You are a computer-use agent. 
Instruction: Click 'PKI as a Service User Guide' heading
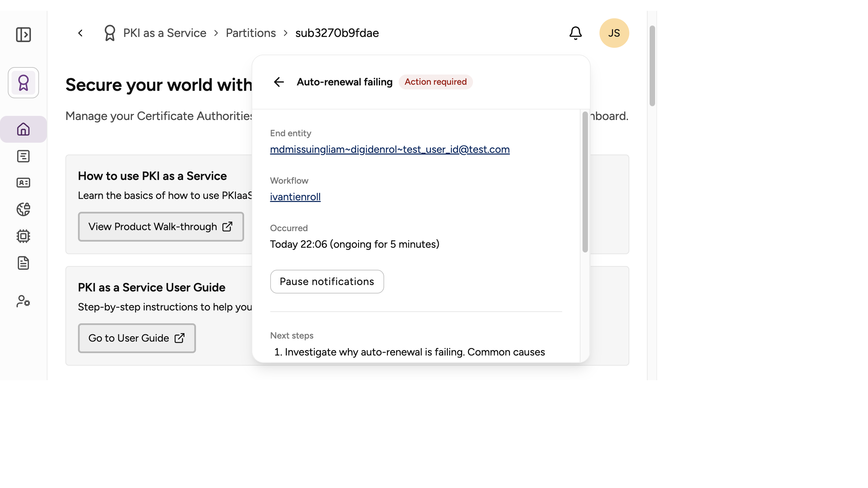click(x=152, y=288)
